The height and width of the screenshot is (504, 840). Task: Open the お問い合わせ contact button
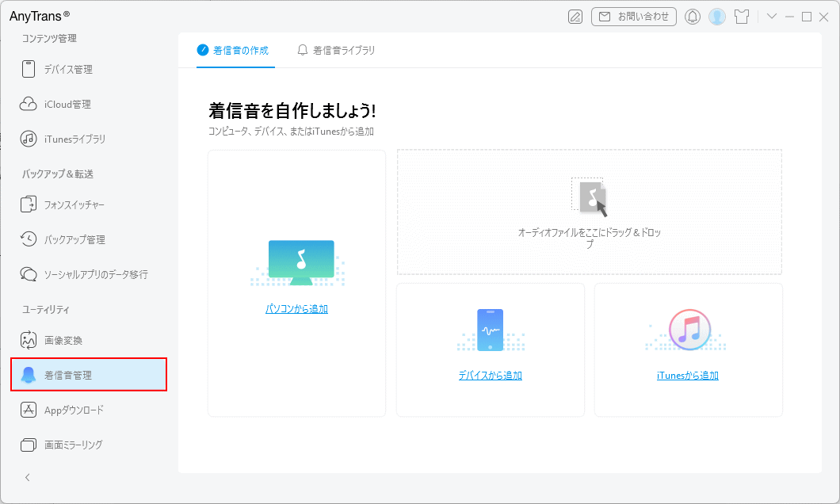634,17
